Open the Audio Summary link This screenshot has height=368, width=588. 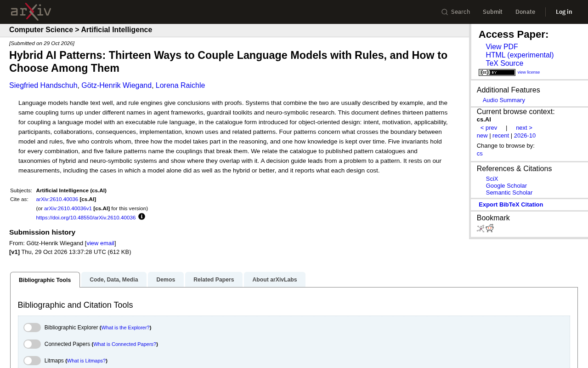click(x=503, y=100)
